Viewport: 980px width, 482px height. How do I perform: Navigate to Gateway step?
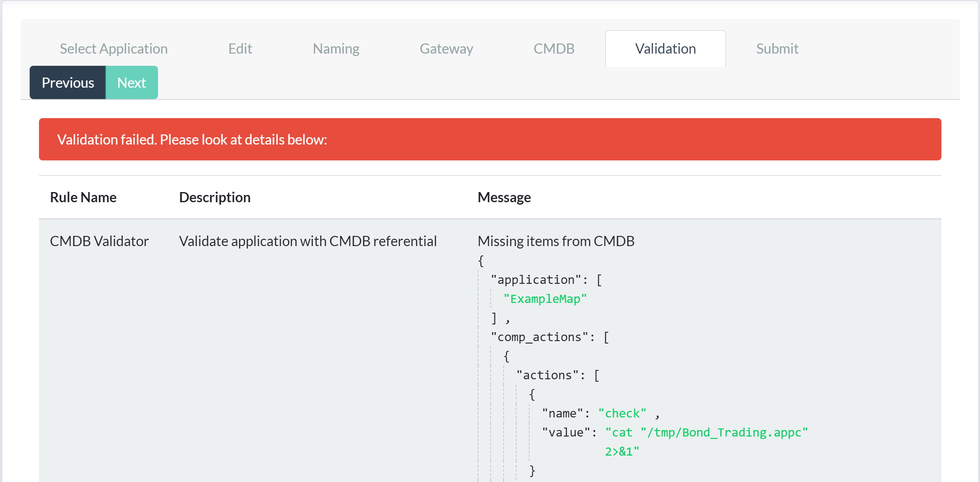pyautogui.click(x=446, y=48)
